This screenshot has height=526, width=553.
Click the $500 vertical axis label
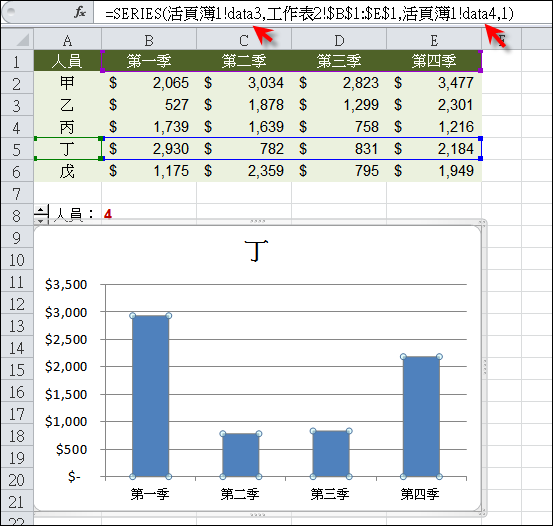click(x=71, y=449)
